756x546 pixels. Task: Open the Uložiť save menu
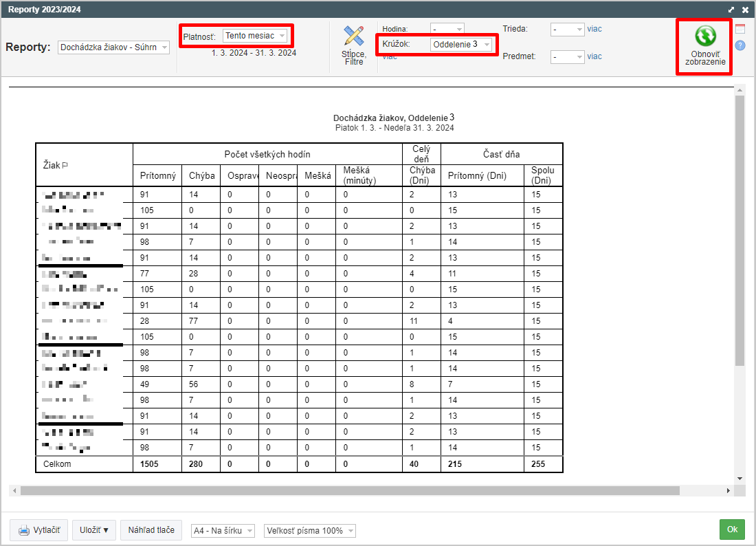pos(94,530)
